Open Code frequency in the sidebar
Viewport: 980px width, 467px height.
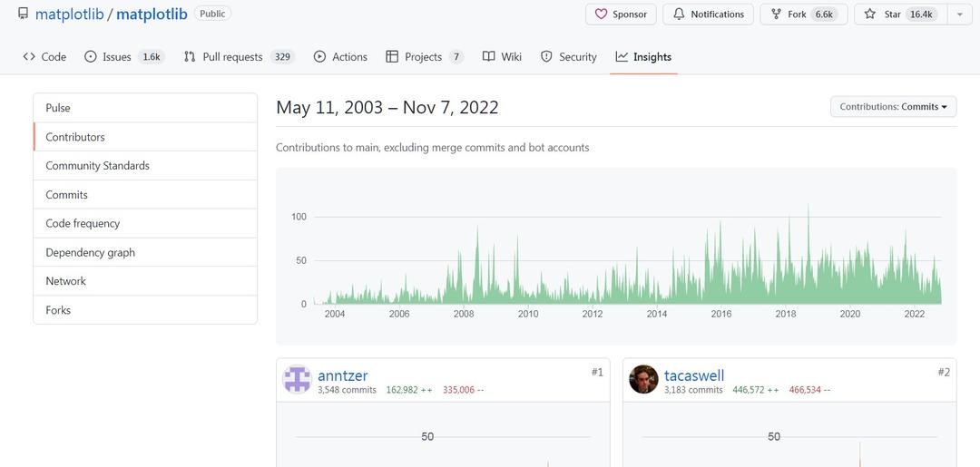coord(145,223)
